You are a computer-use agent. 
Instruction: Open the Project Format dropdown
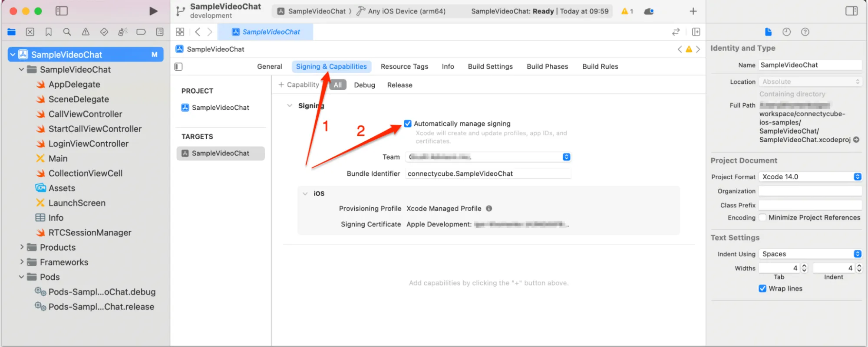coord(810,177)
